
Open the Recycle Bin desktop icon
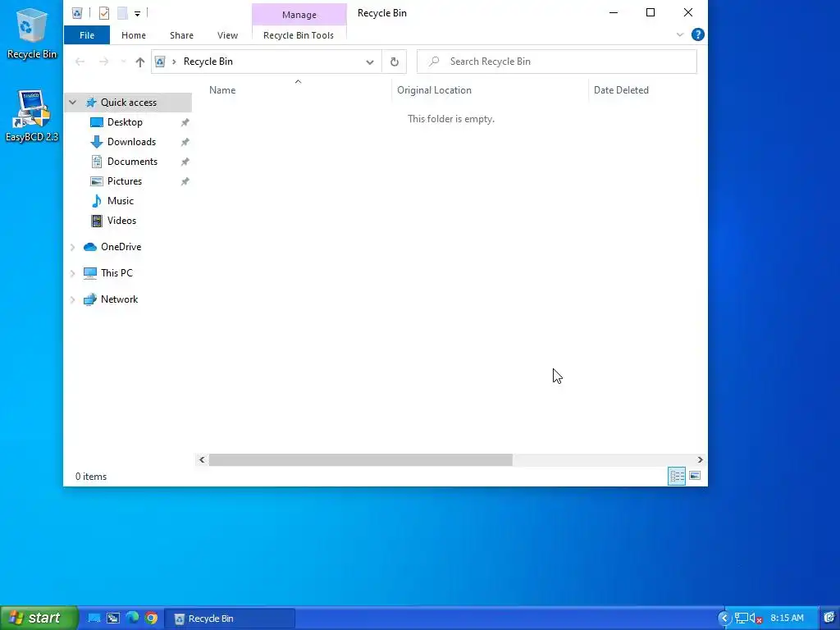point(32,33)
